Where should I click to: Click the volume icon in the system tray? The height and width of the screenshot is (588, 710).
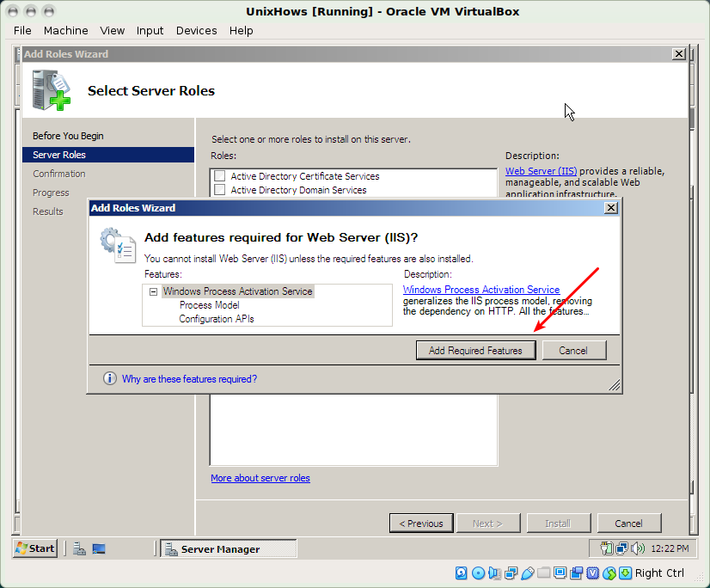pyautogui.click(x=638, y=548)
